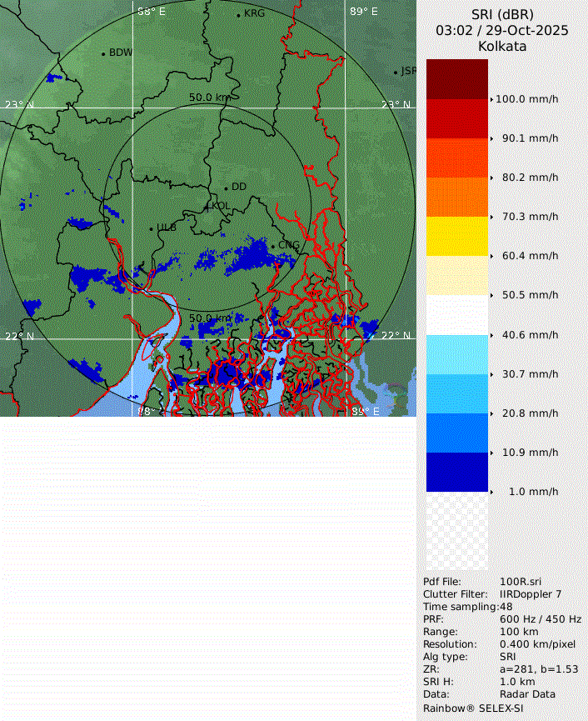Image resolution: width=588 pixels, height=721 pixels.
Task: Select the 100R.sri Pdf File value
Action: tap(521, 582)
